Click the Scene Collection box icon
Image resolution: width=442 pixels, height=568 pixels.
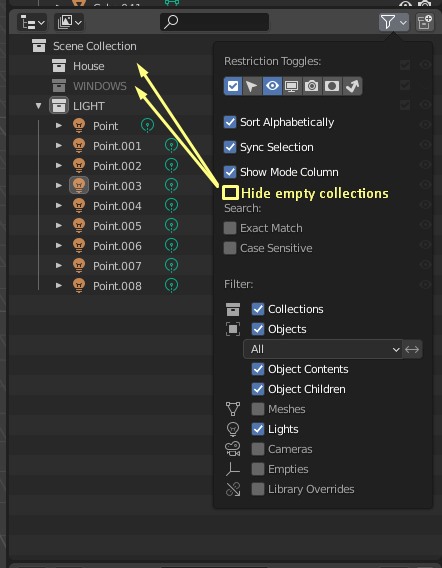tap(39, 46)
